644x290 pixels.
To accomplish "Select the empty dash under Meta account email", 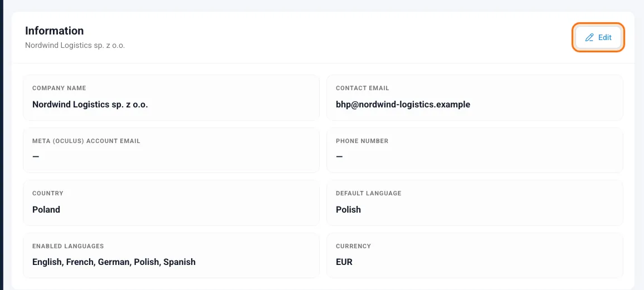I will (36, 157).
